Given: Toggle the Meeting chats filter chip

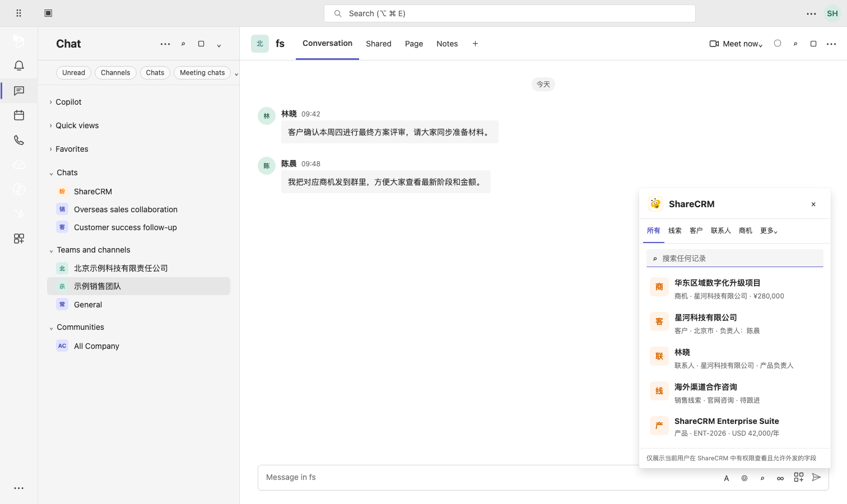Looking at the screenshot, I should 202,73.
